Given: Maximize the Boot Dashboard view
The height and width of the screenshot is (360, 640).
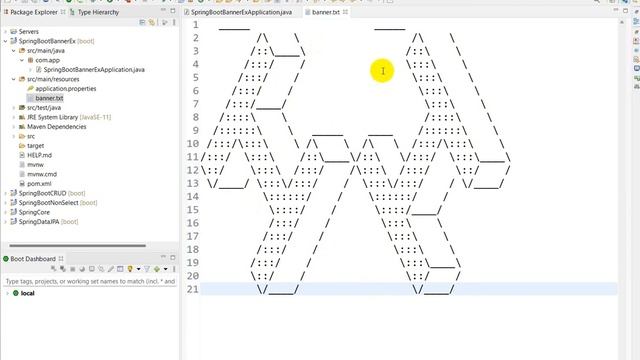Looking at the screenshot, I should (173, 257).
